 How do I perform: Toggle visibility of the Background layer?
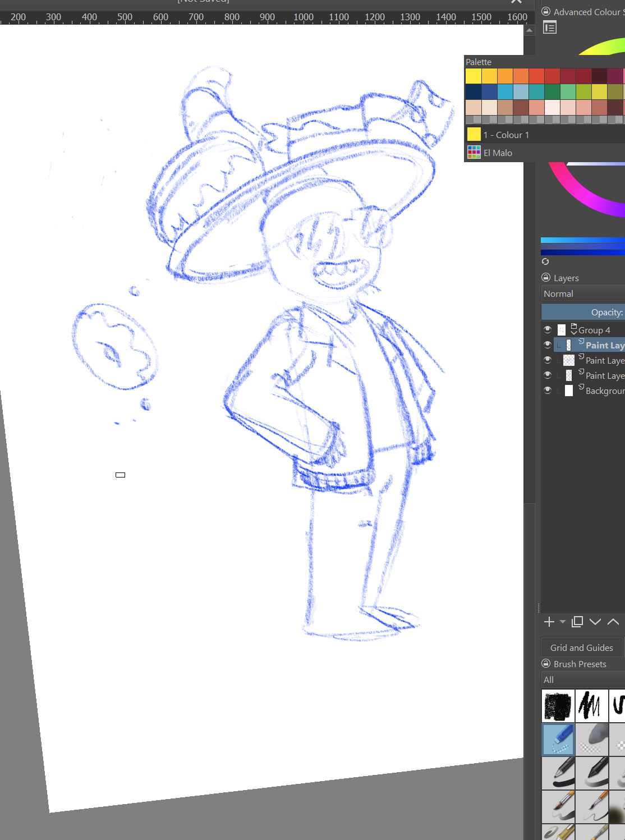coord(548,391)
